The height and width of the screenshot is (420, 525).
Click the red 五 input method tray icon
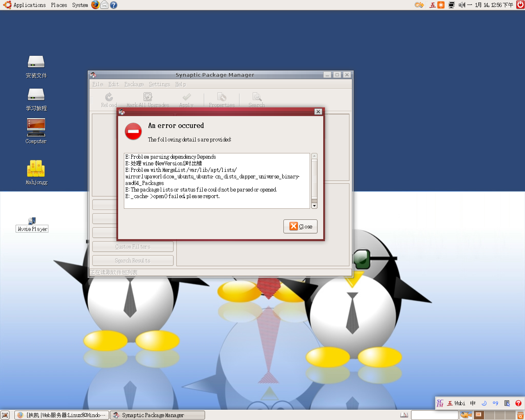point(433,5)
